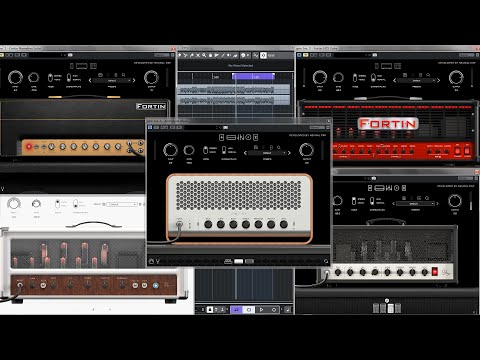
Task: Select the Zoom magnifier tool in Cubase toolbar
Action: point(204,55)
